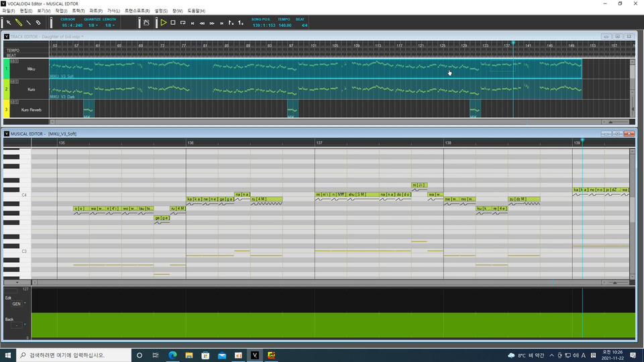Click the Windows search box

coord(74,355)
